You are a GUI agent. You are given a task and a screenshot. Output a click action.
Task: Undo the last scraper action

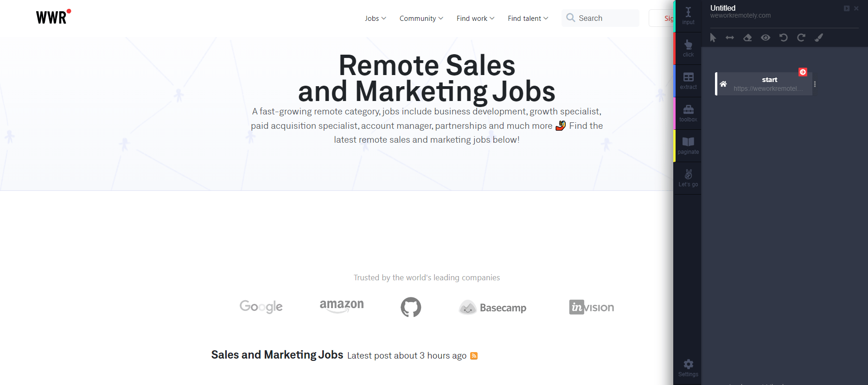(x=783, y=38)
